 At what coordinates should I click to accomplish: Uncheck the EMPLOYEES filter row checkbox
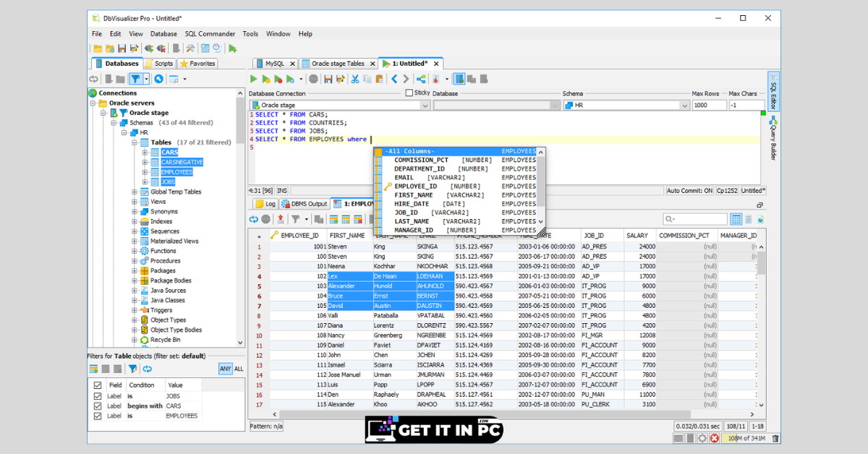pyautogui.click(x=97, y=416)
